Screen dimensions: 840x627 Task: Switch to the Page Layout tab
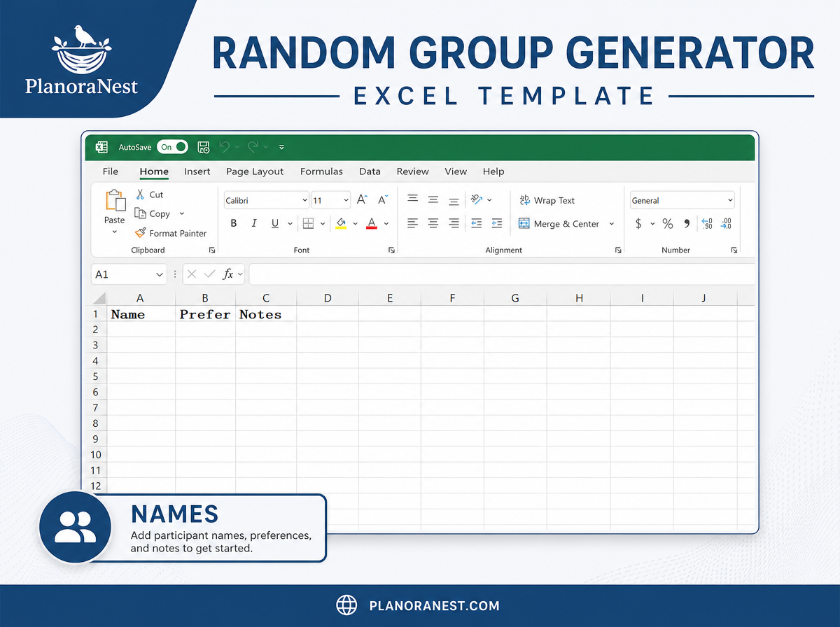255,171
